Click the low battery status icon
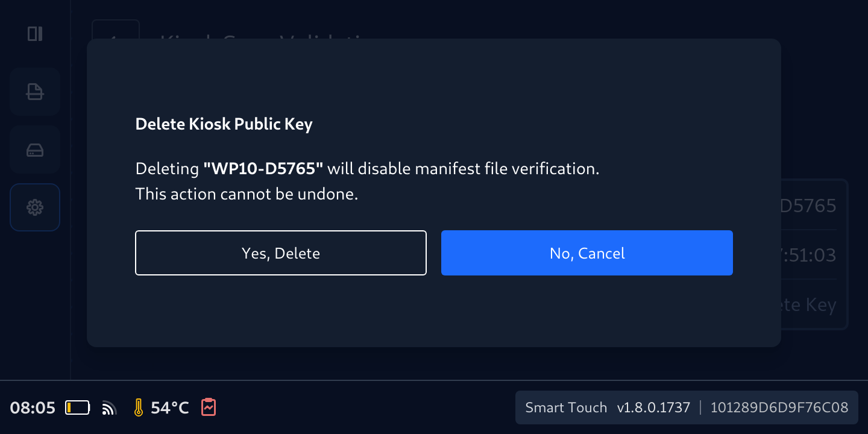 pyautogui.click(x=78, y=408)
